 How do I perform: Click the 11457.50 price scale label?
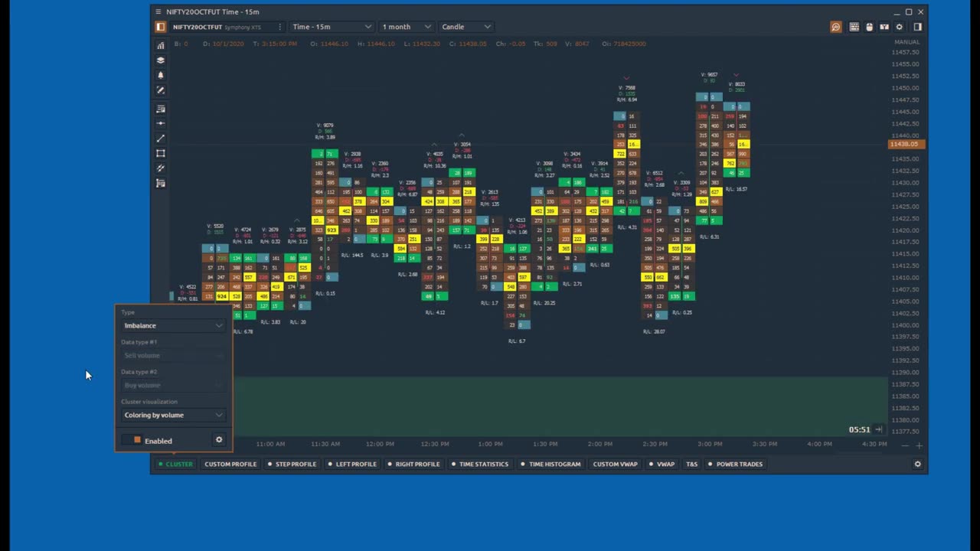pos(906,52)
